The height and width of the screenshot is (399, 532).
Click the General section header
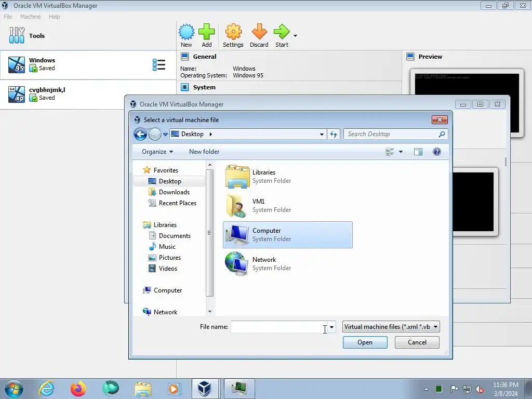click(204, 57)
